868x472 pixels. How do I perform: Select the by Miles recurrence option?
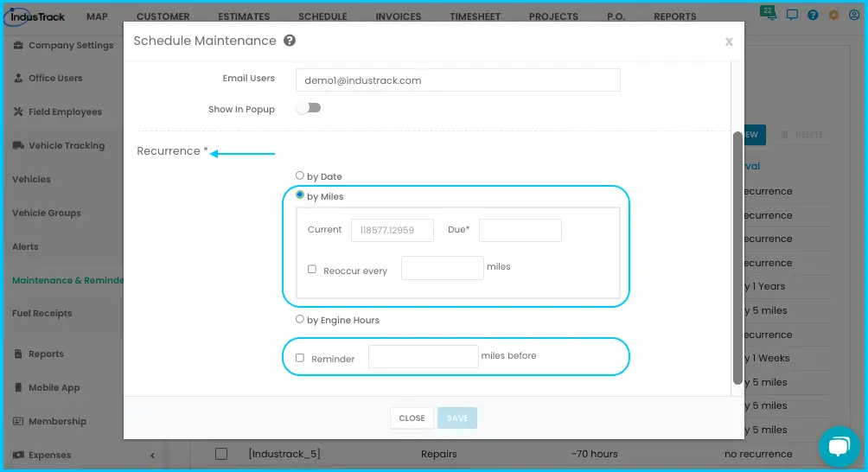click(299, 195)
